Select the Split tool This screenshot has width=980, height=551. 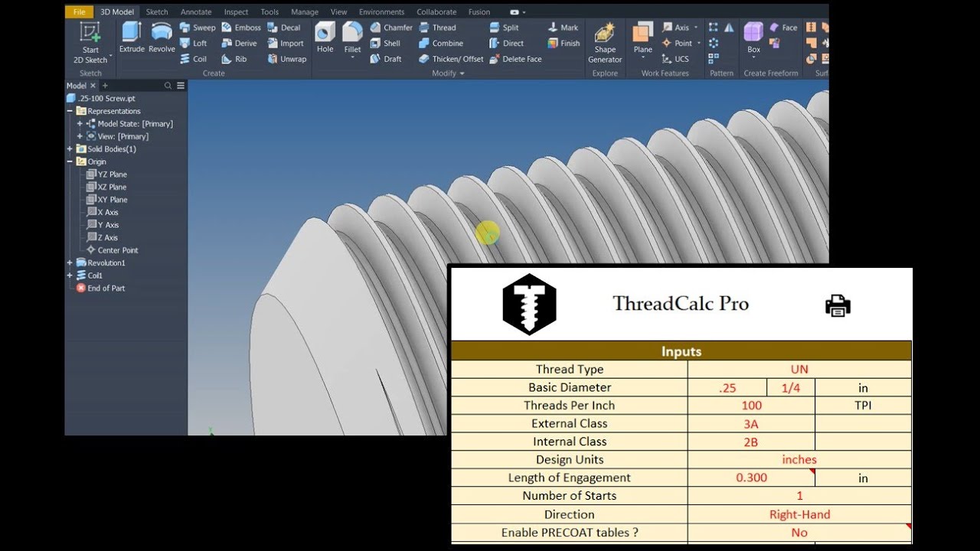click(x=504, y=28)
